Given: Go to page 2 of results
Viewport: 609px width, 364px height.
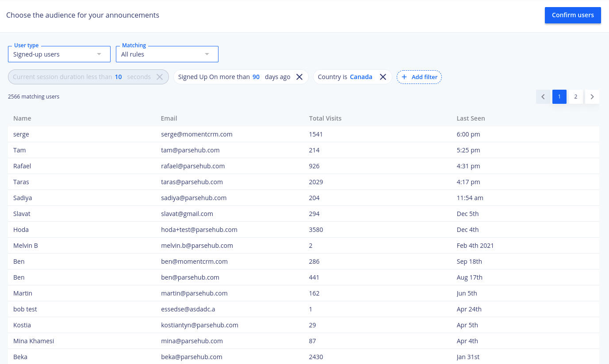Looking at the screenshot, I should 575,97.
